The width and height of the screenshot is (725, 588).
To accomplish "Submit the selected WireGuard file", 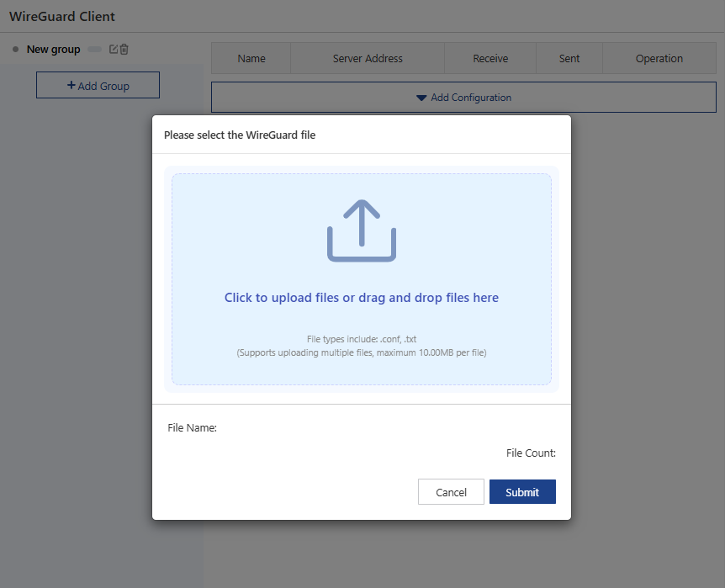I will (x=522, y=492).
